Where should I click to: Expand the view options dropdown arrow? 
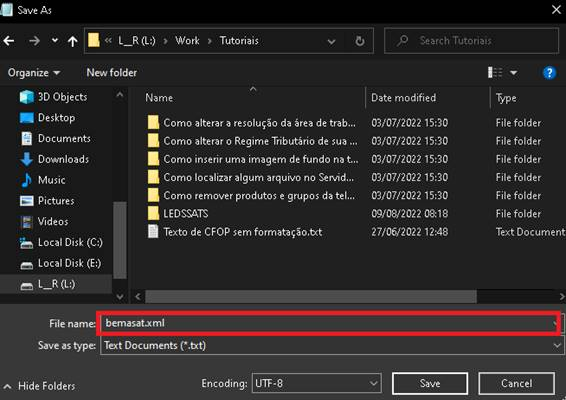513,73
